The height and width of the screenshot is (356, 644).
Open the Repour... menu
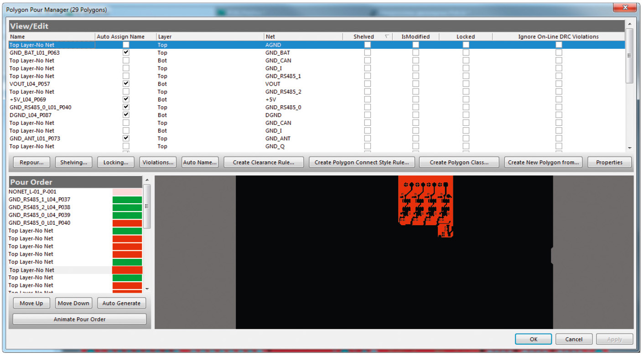coord(31,162)
